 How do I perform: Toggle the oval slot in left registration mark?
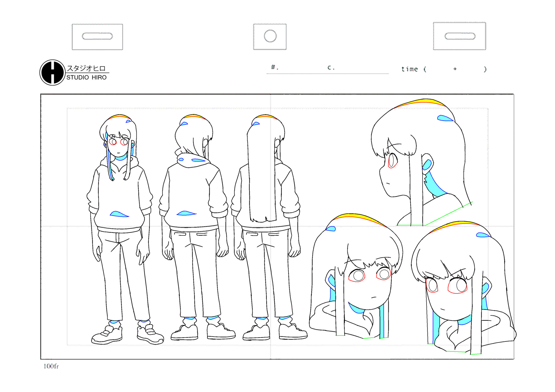tap(97, 36)
